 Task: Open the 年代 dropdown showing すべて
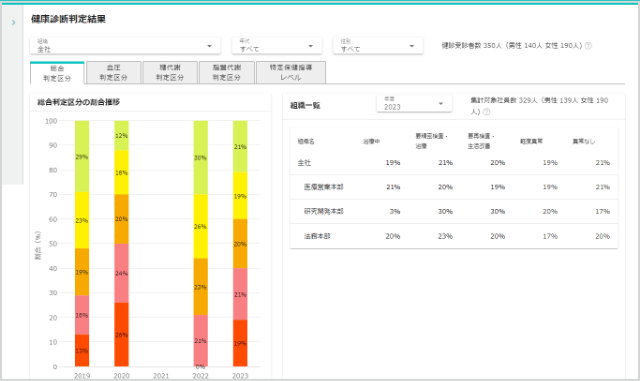[277, 46]
